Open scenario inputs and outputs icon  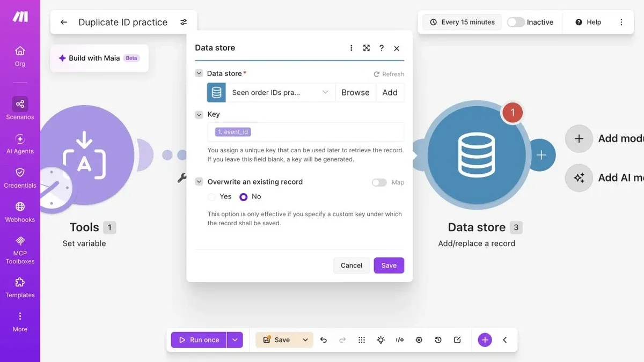pyautogui.click(x=400, y=340)
